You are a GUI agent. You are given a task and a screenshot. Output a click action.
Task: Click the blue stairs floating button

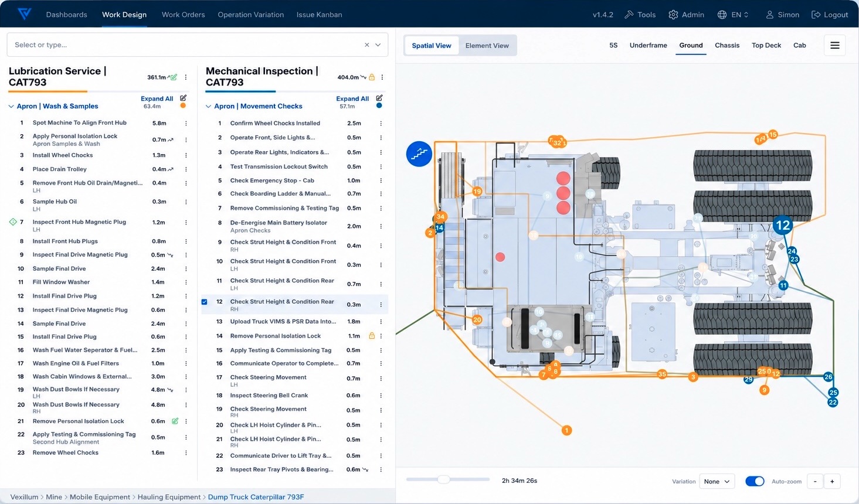(x=419, y=154)
